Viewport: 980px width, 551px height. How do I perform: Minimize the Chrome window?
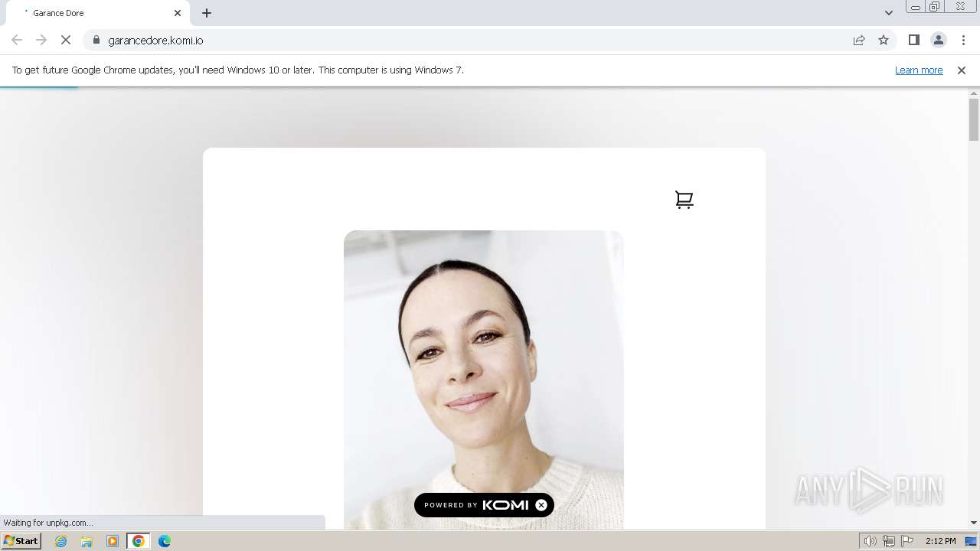click(x=915, y=7)
